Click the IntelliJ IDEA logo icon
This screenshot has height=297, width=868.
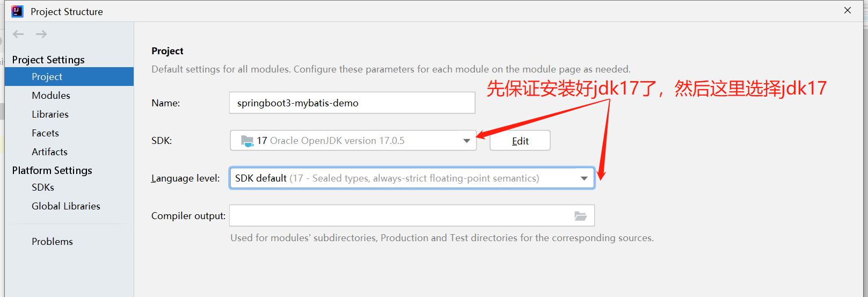coord(17,11)
